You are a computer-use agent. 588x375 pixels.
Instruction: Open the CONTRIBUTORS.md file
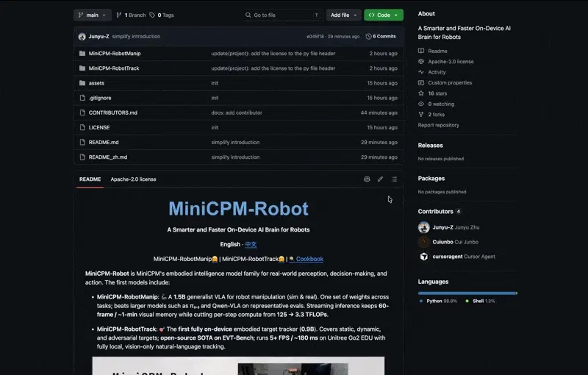(113, 113)
